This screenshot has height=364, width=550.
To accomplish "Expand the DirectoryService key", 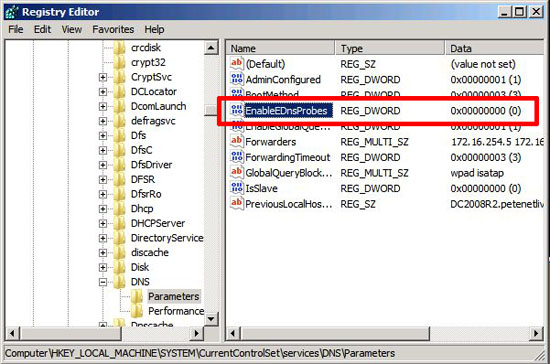I will pos(103,238).
